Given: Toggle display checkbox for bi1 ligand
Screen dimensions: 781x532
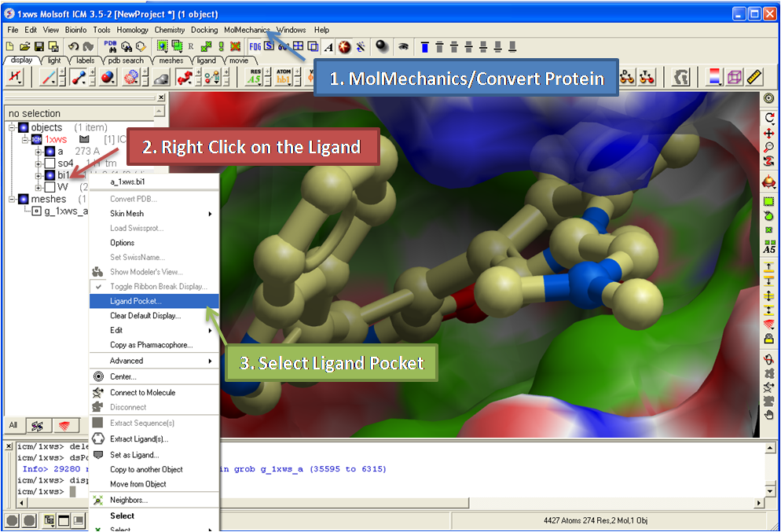Looking at the screenshot, I should point(49,174).
